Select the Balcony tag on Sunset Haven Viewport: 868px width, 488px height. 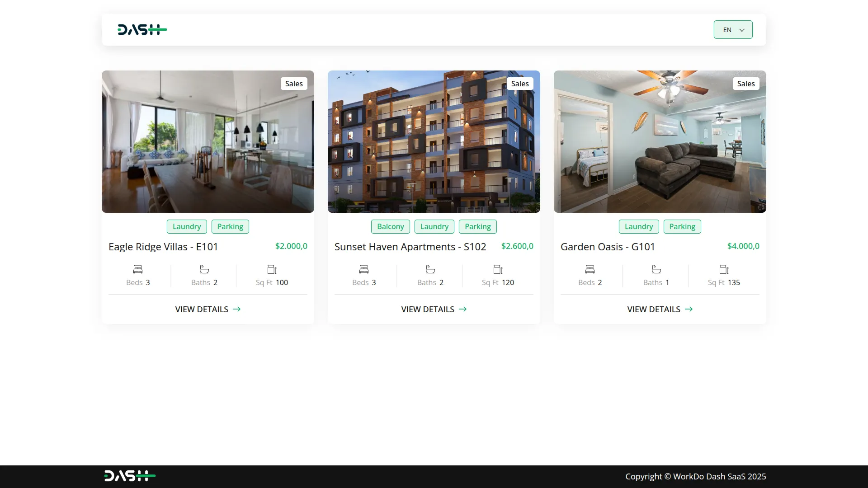[390, 226]
